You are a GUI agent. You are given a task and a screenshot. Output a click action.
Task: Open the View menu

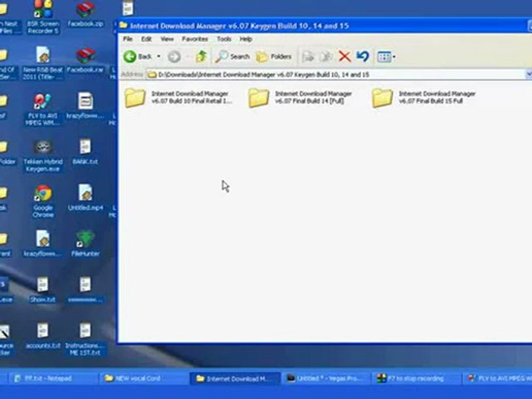(x=167, y=39)
